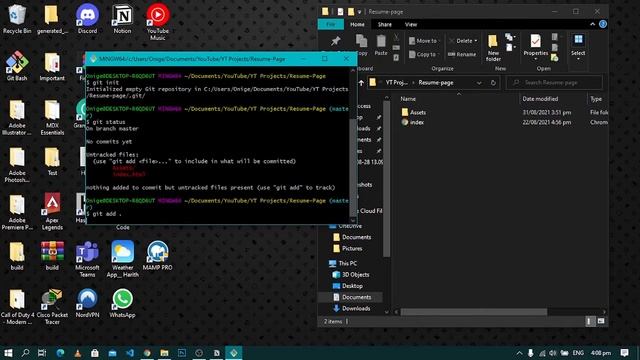Viewport: 640px width, 360px height.
Task: Launch Apex Legends from the desktop
Action: point(52,212)
